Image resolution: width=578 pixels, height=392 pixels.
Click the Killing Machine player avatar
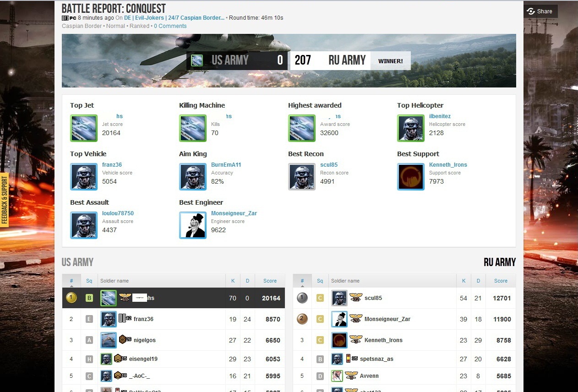[193, 128]
